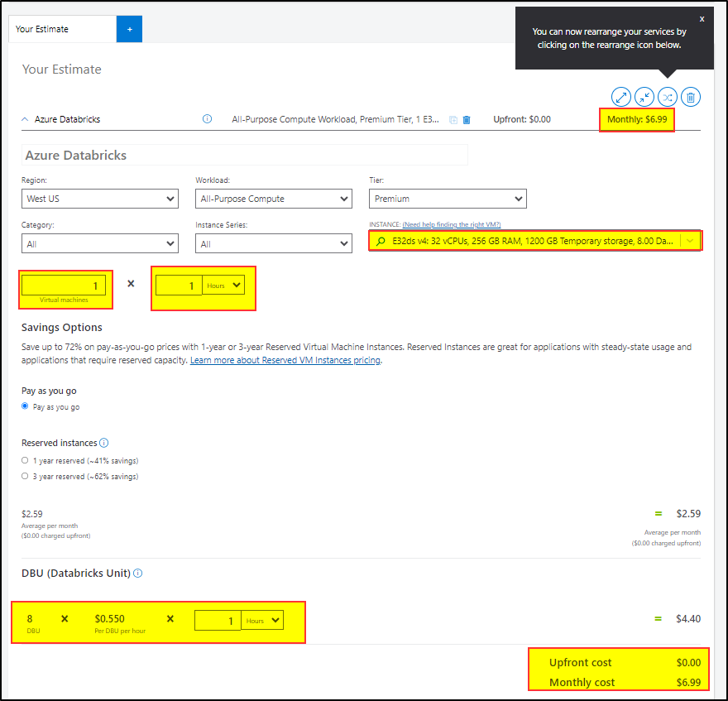
Task: Click the Virtual machines count field
Action: point(64,286)
